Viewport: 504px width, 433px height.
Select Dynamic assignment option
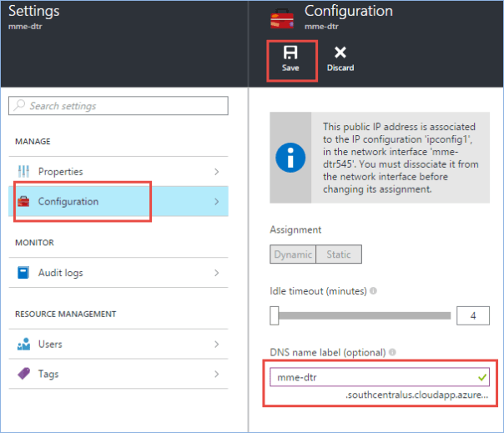(293, 254)
